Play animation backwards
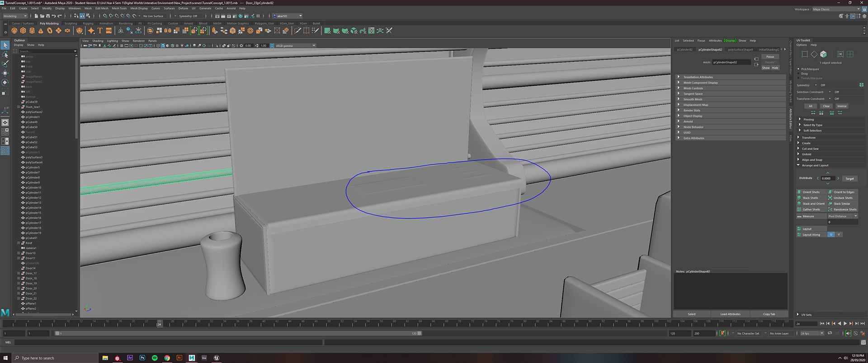This screenshot has height=363, width=868. tap(840, 323)
